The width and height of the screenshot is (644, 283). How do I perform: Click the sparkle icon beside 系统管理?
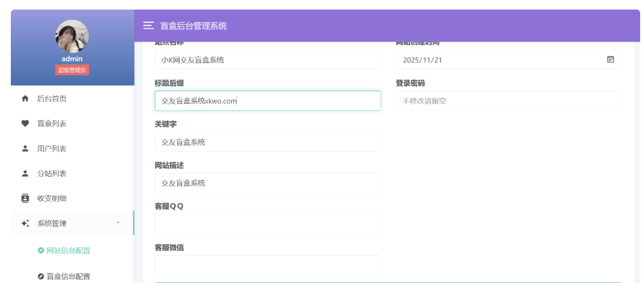click(x=25, y=224)
